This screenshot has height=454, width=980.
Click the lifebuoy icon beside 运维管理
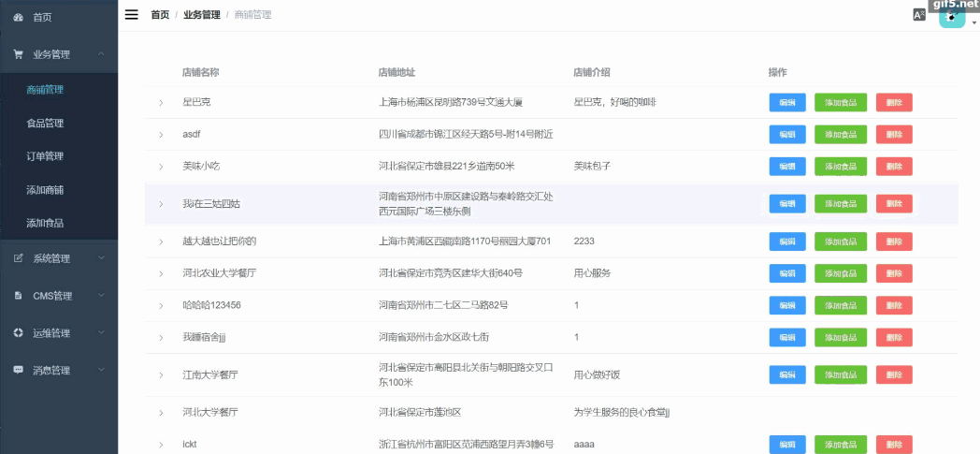[x=18, y=332]
